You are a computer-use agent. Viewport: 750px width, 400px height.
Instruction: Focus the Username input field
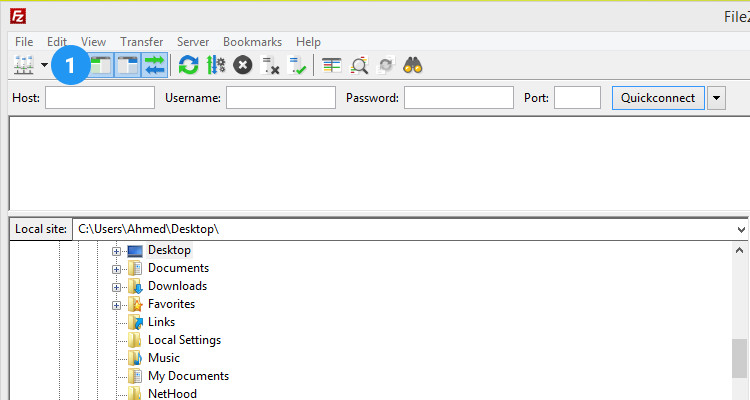[281, 98]
